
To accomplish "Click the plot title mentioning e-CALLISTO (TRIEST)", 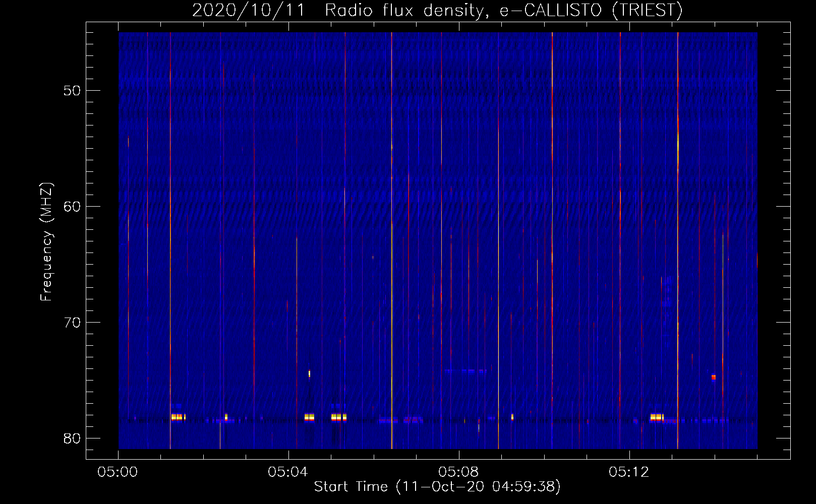I will pos(437,10).
